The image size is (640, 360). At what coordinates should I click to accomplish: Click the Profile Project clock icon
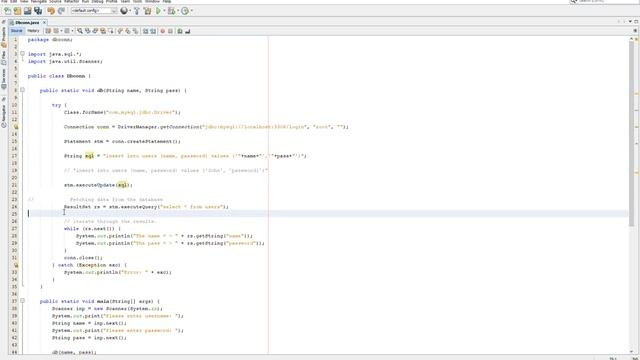tap(185, 11)
